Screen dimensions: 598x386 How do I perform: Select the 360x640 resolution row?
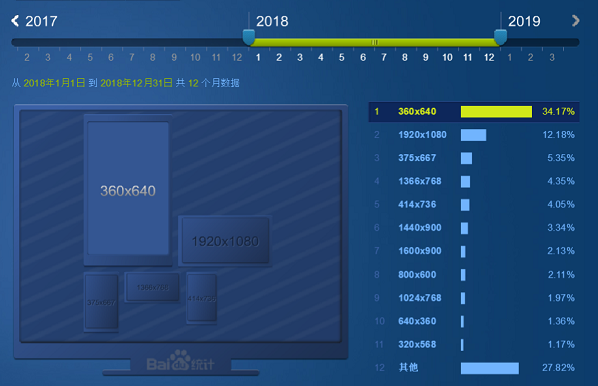tap(474, 111)
